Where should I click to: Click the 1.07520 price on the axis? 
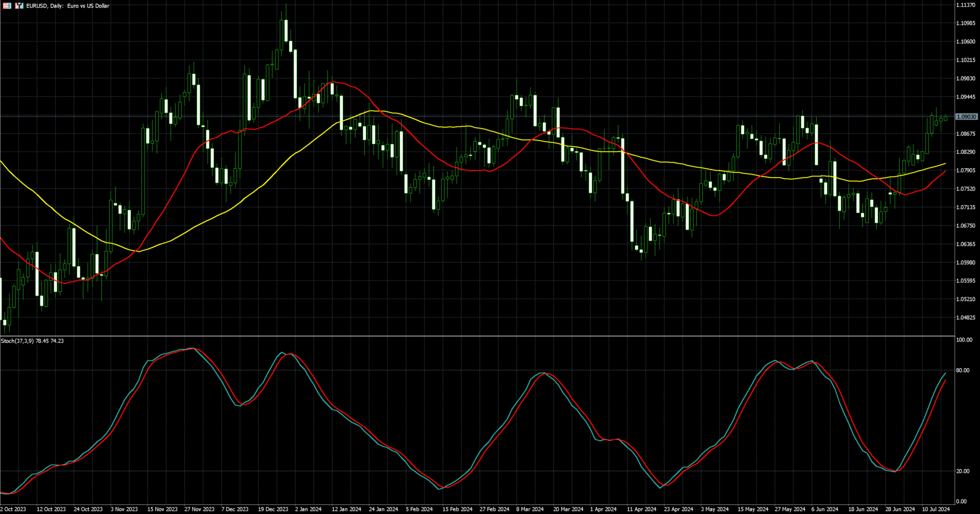(x=966, y=189)
